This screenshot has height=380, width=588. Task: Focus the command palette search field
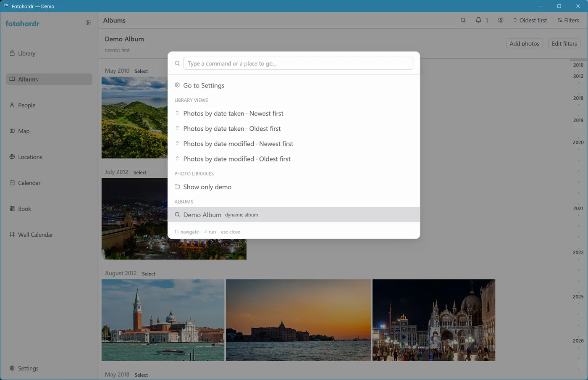click(x=298, y=63)
